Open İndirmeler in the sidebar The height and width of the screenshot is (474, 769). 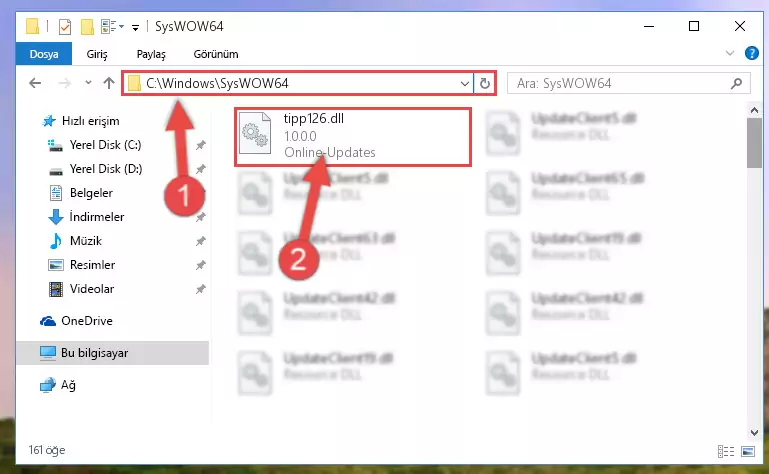97,217
